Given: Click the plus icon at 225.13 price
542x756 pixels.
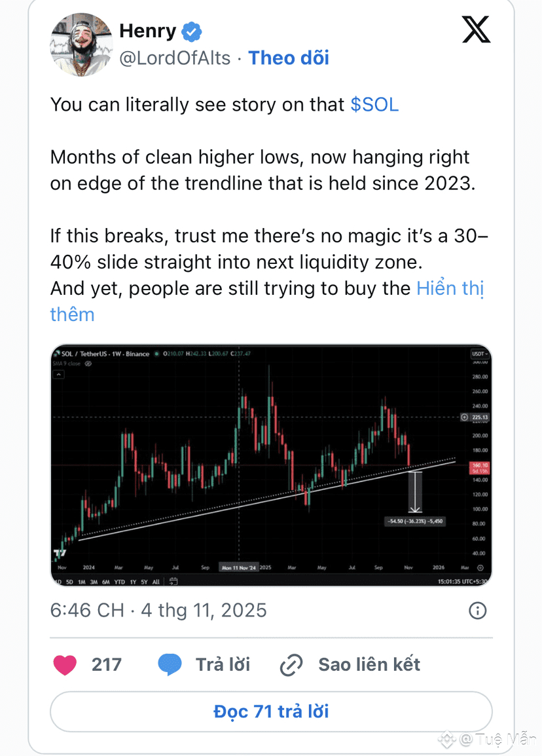Looking at the screenshot, I should [x=465, y=417].
